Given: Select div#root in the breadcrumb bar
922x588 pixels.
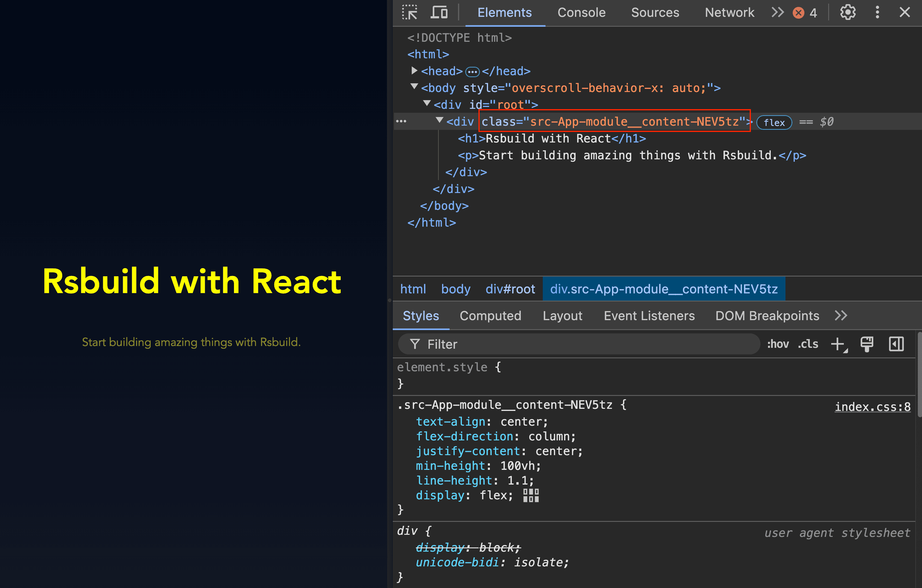Looking at the screenshot, I should point(510,289).
